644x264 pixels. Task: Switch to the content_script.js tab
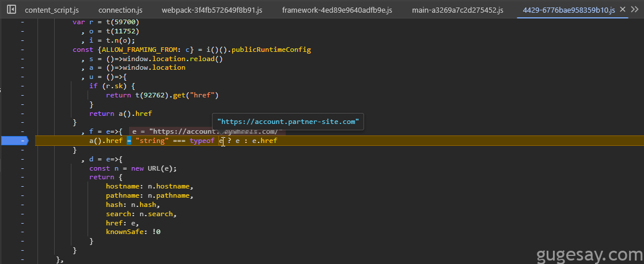(x=52, y=10)
